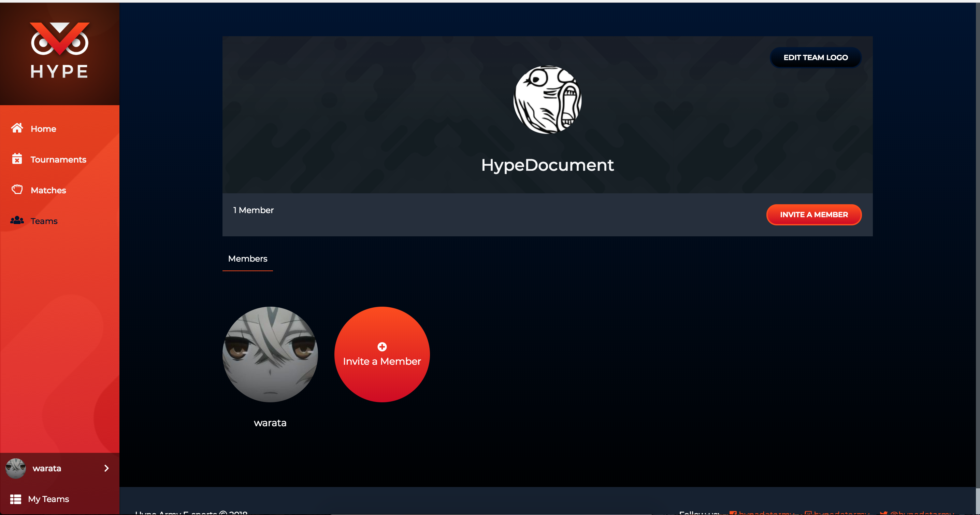The width and height of the screenshot is (980, 515).
Task: Click the plus icon in red circle
Action: click(382, 347)
